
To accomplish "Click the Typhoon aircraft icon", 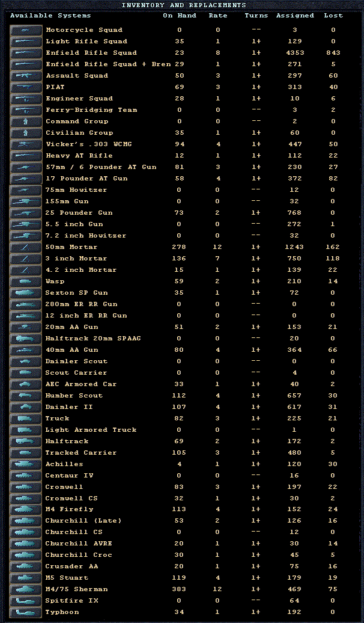I will [x=26, y=613].
